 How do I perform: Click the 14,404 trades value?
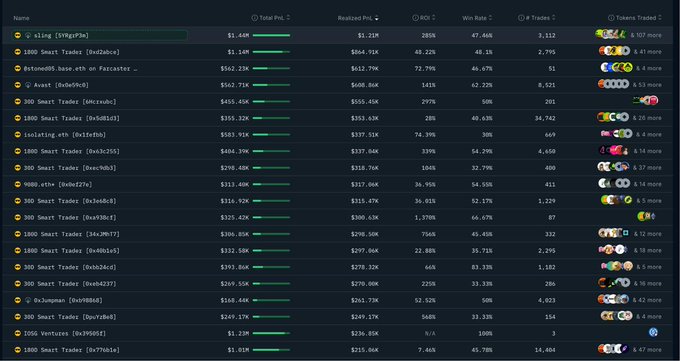546,350
